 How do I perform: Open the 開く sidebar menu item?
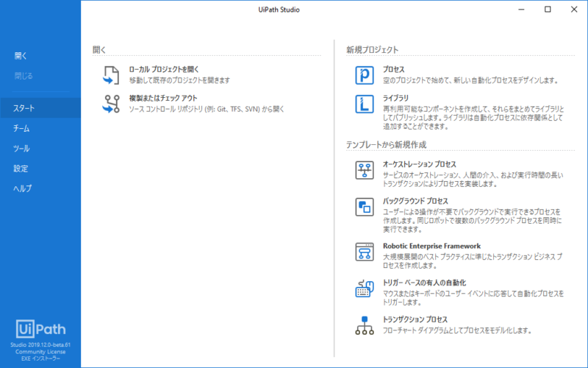[21, 56]
